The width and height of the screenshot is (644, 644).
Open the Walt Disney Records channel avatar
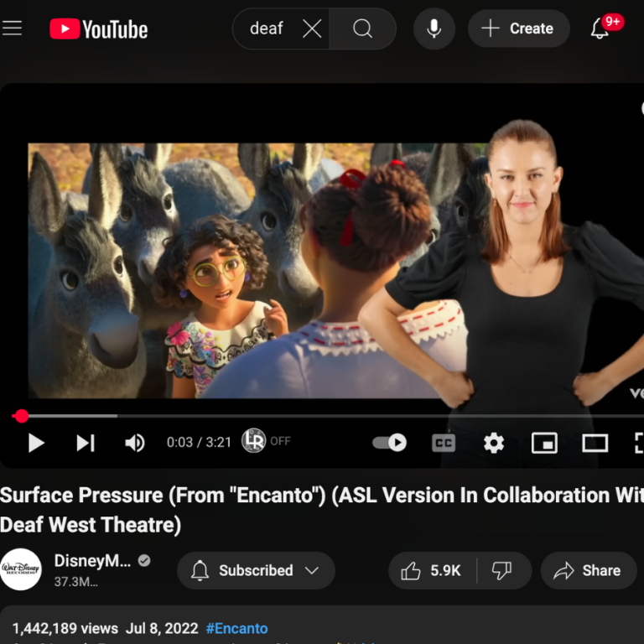pos(20,569)
